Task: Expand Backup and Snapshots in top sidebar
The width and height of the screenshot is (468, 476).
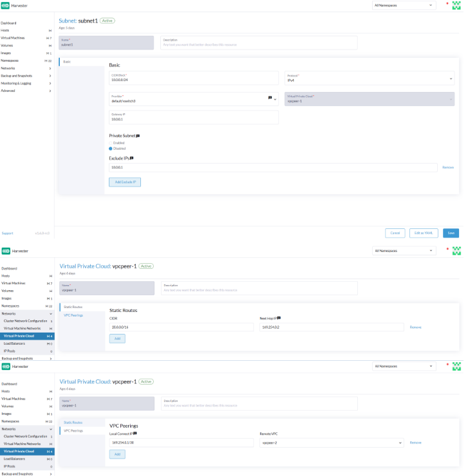Action: click(x=26, y=75)
